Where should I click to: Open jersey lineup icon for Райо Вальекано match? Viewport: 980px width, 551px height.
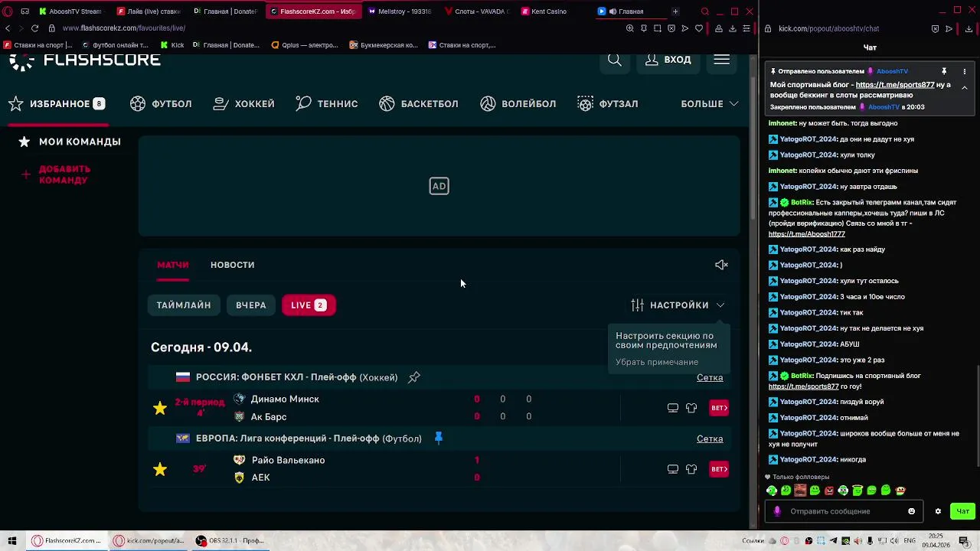pos(691,469)
